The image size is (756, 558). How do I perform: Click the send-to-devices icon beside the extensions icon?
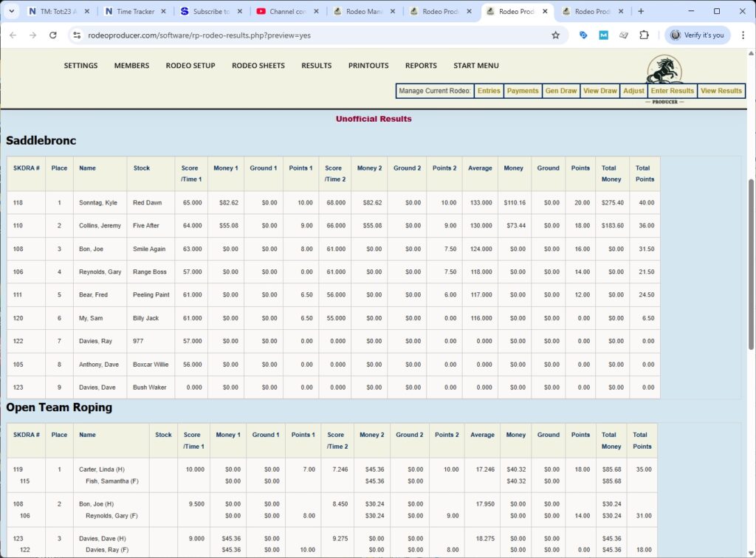tap(624, 35)
